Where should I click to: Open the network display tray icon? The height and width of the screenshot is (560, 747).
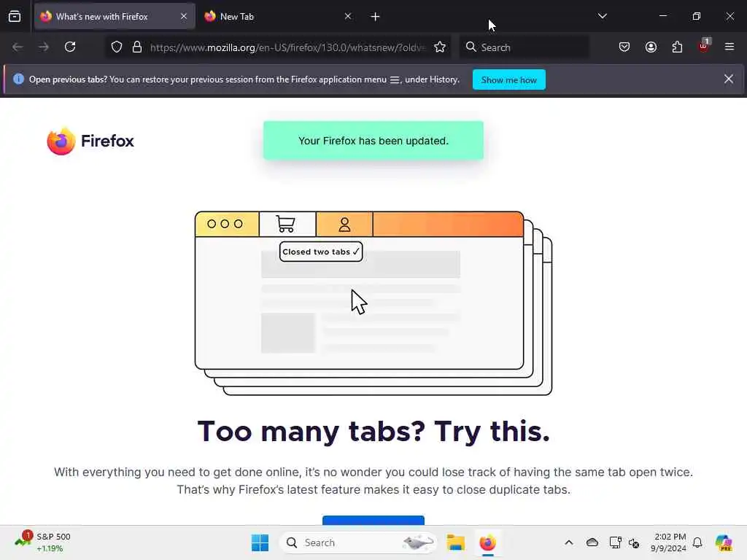tap(615, 542)
